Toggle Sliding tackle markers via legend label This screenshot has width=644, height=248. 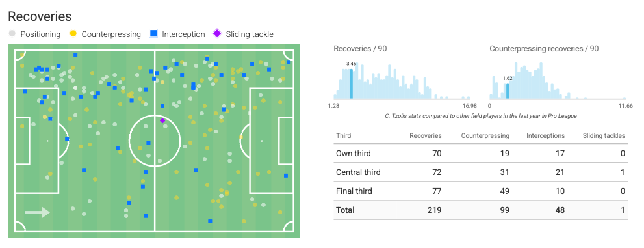click(x=250, y=34)
